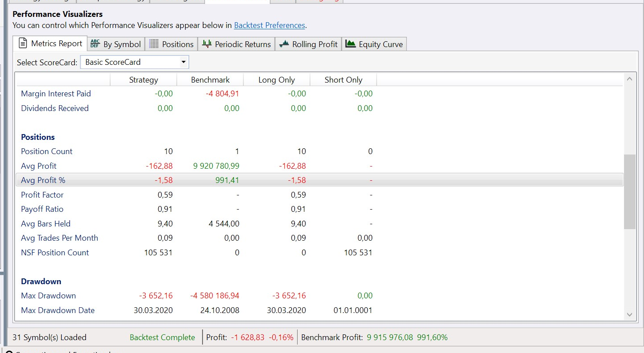Screen dimensions: 644x353
Task: Click the Short Only column header
Action: [x=343, y=80]
